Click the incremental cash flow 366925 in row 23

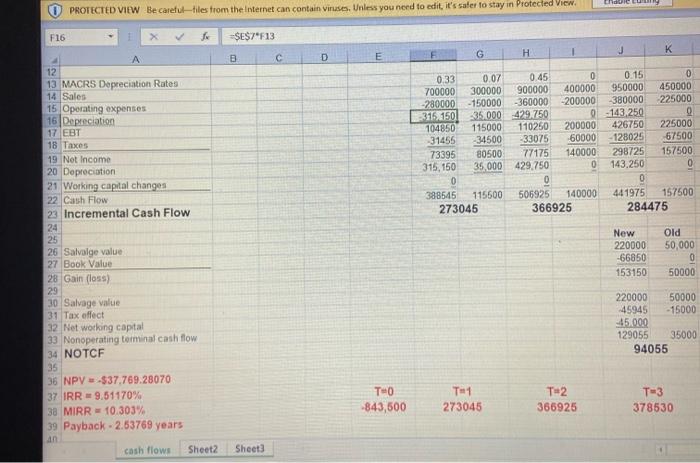tap(552, 208)
